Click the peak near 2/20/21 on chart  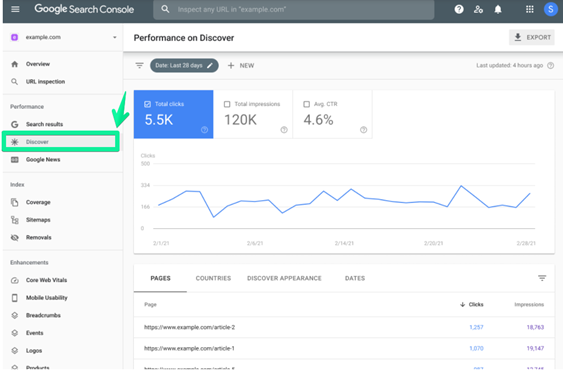pyautogui.click(x=461, y=186)
